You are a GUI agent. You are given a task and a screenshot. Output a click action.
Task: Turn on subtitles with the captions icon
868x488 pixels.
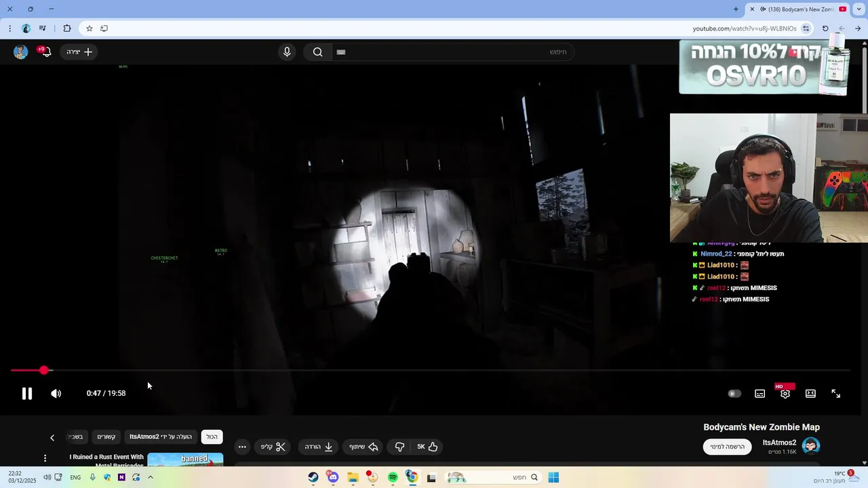760,394
